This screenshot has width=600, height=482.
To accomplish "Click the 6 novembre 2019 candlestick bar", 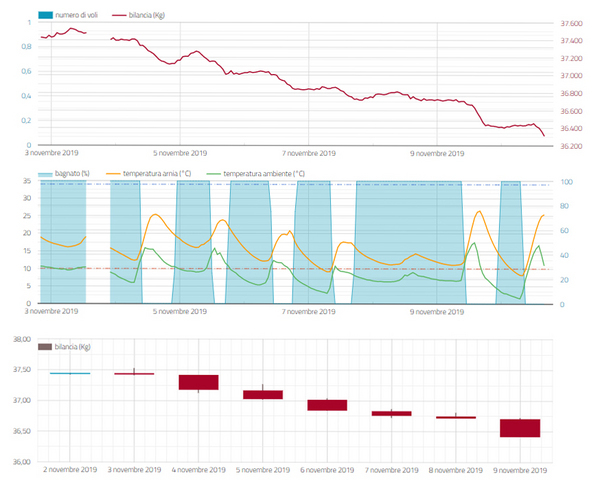I will click(326, 405).
